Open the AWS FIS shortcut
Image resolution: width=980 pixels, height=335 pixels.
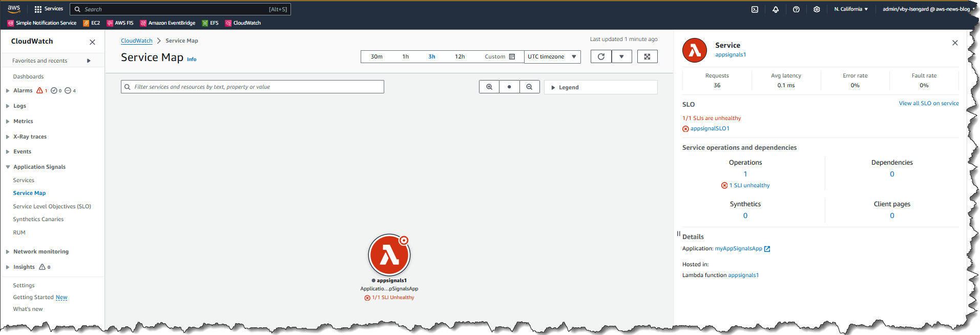[x=120, y=23]
